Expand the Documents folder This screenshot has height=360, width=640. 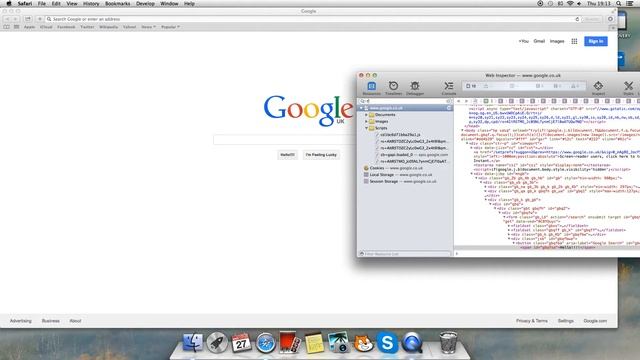[x=367, y=115]
